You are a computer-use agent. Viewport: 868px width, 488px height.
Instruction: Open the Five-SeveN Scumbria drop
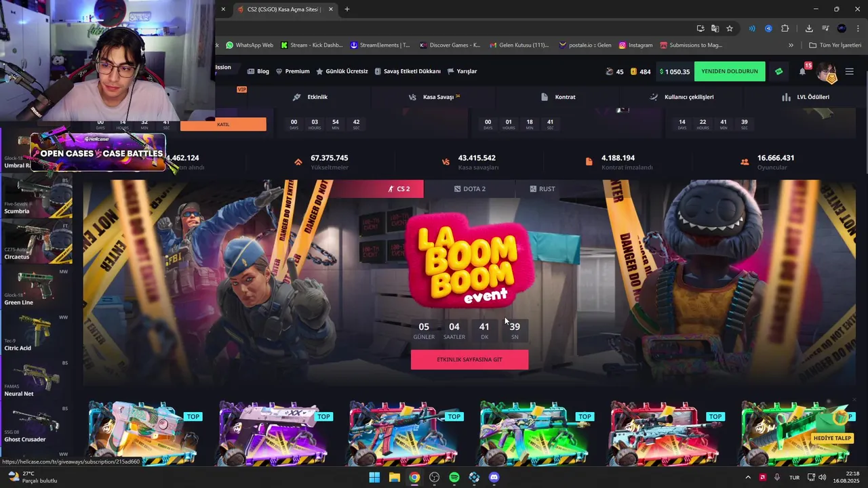(37, 196)
